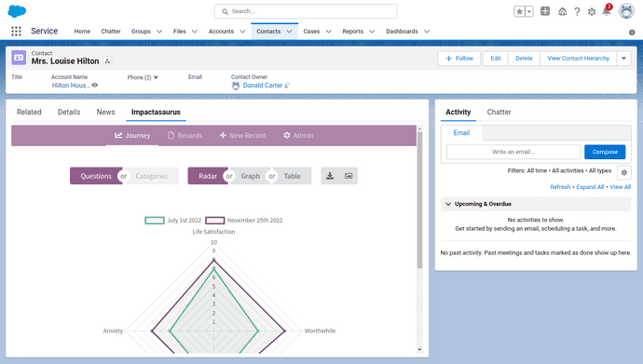Image resolution: width=643 pixels, height=364 pixels.
Task: Open the Chatter tab in the activity panel
Action: [x=499, y=113]
